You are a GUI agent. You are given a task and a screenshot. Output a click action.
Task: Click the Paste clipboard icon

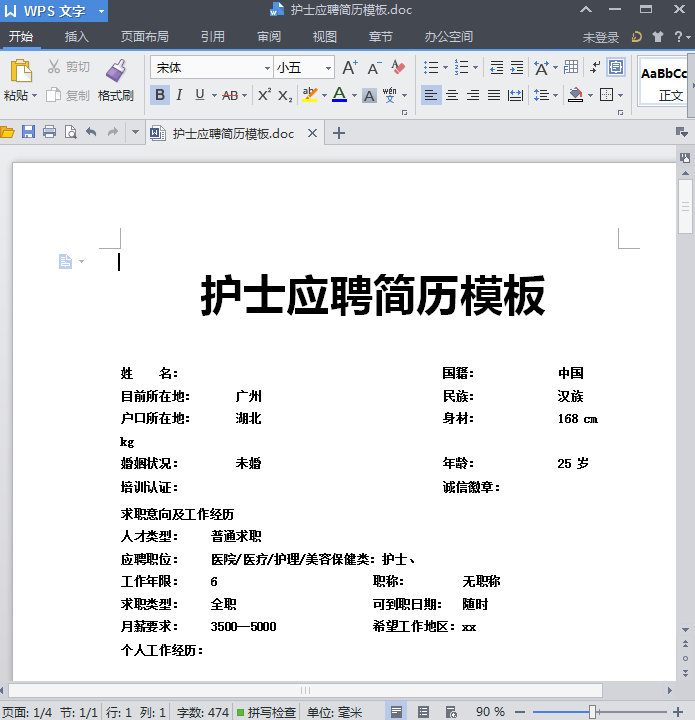21,71
